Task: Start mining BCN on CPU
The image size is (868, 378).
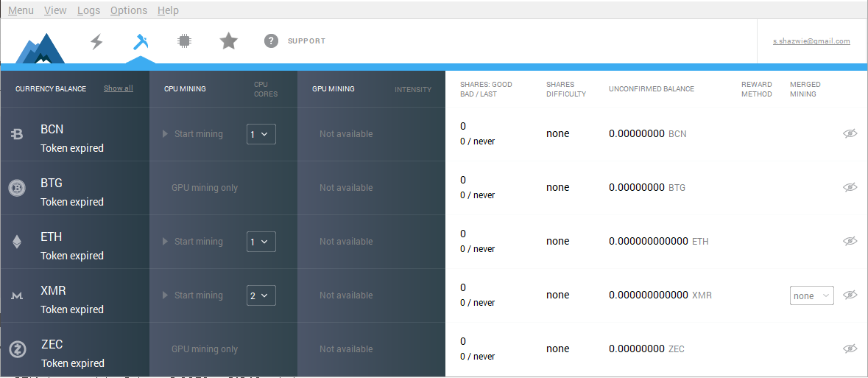Action: coord(193,134)
